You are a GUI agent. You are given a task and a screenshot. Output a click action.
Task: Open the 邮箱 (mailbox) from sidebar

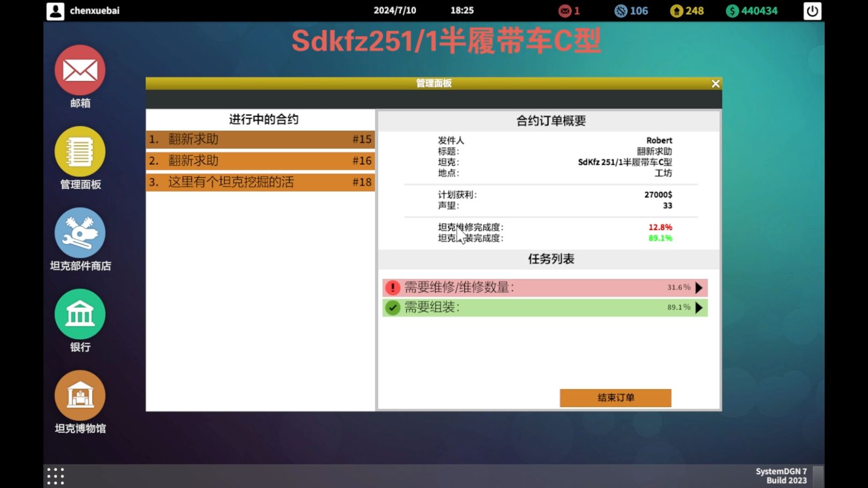79,71
